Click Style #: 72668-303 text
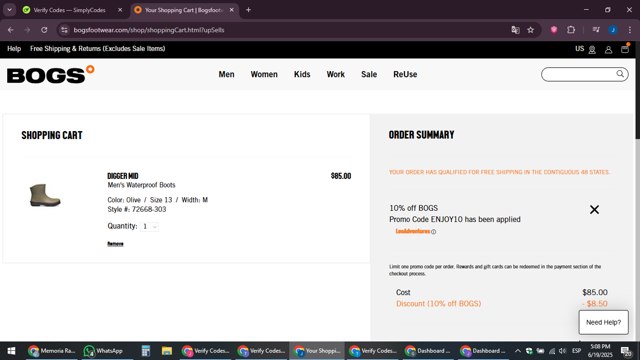640x360 pixels. [x=137, y=209]
